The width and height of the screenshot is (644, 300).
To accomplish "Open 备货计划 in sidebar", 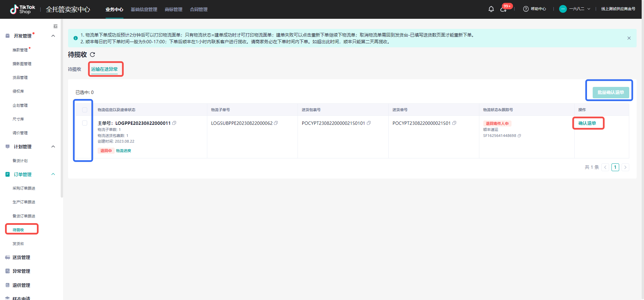I will [20, 161].
